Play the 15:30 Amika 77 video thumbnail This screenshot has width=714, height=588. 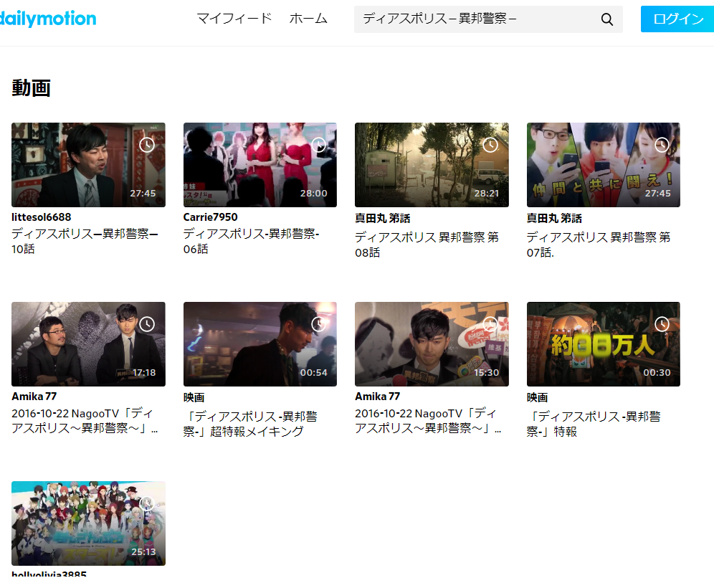click(x=432, y=344)
